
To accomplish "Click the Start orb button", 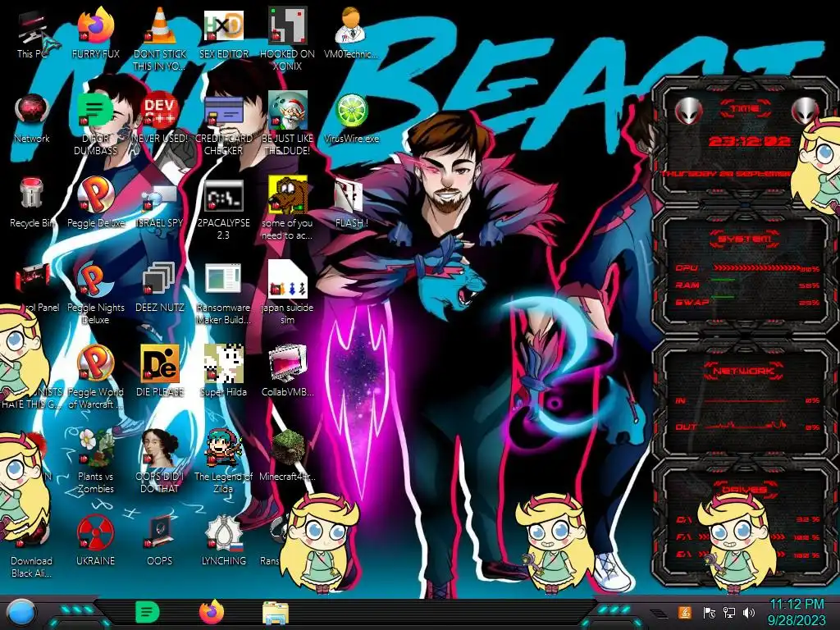I will (x=21, y=613).
